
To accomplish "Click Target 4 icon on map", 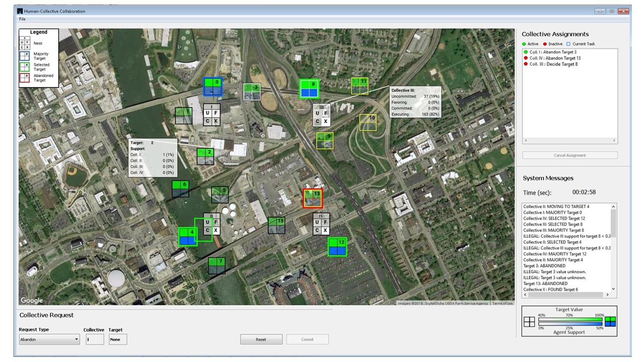I will tap(188, 236).
